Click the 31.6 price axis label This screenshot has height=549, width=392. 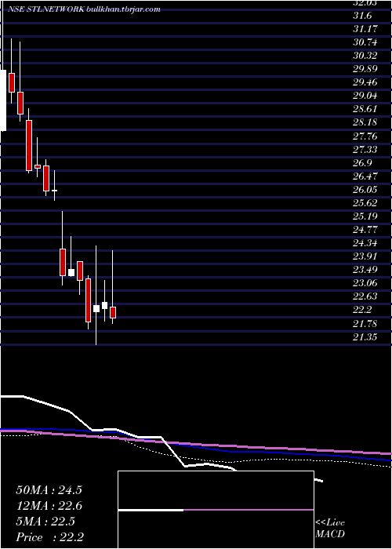(361, 16)
